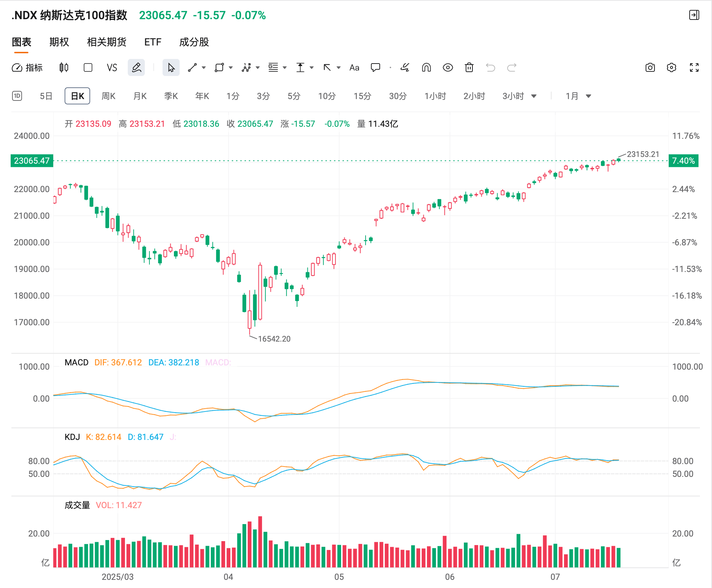712x588 pixels.
Task: Collapse side panel with top-right arrow icon
Action: click(694, 15)
